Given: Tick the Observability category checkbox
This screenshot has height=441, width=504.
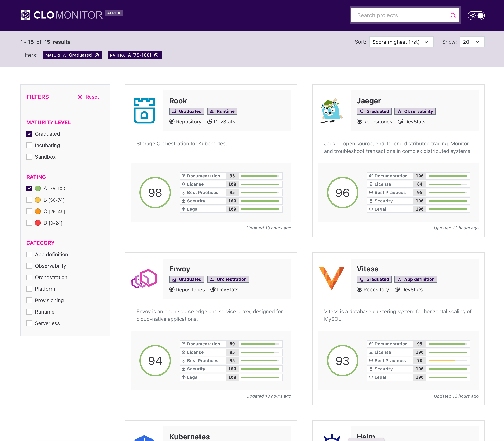Looking at the screenshot, I should [29, 266].
